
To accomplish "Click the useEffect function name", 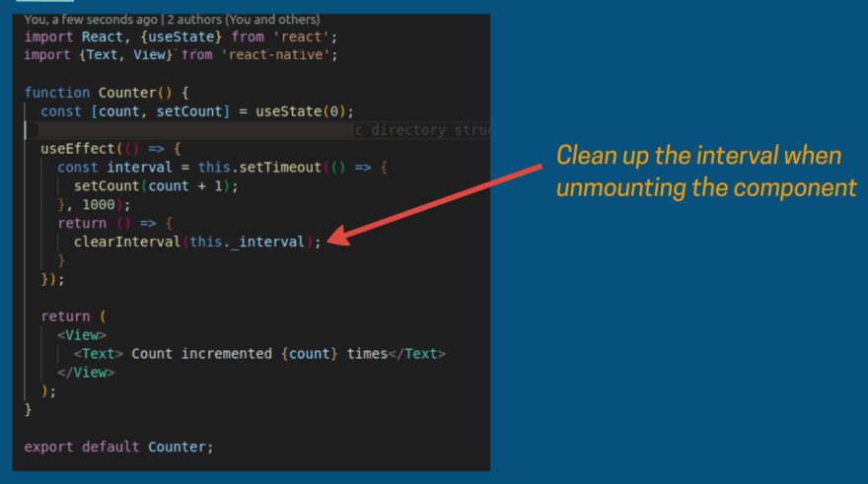I will coord(77,149).
